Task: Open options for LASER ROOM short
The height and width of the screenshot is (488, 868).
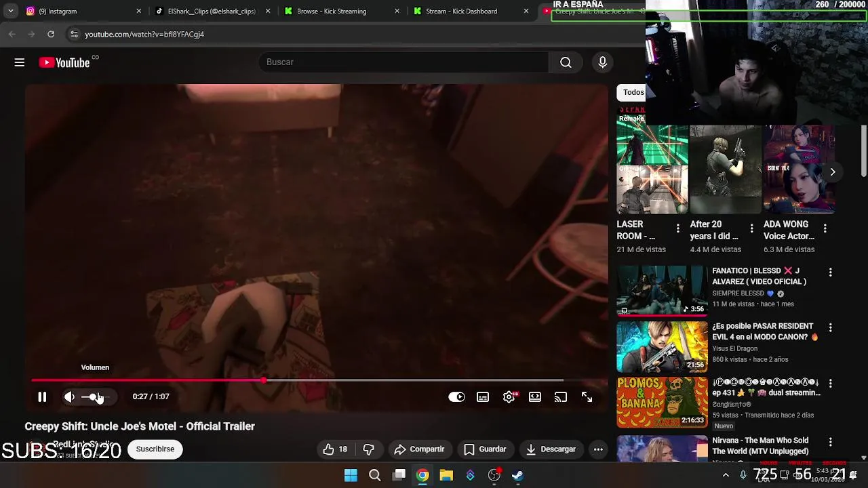Action: 677,229
